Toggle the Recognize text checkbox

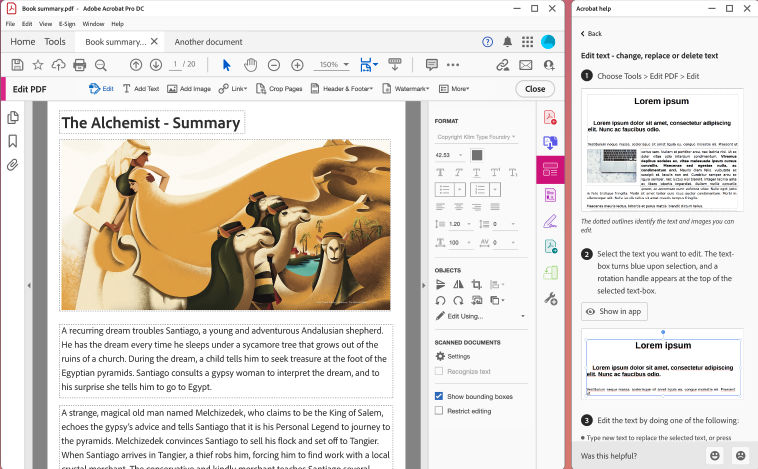[x=440, y=371]
